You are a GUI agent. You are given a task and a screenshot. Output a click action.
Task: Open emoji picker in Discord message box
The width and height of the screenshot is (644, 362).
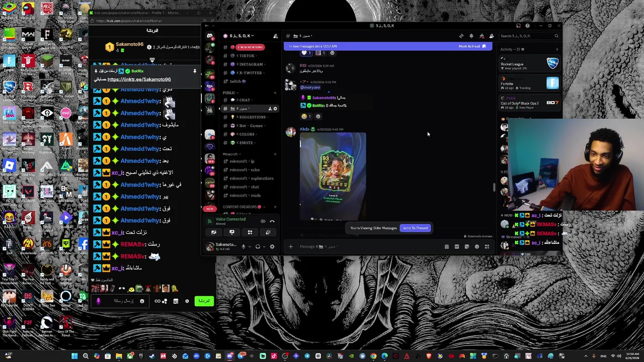476,246
